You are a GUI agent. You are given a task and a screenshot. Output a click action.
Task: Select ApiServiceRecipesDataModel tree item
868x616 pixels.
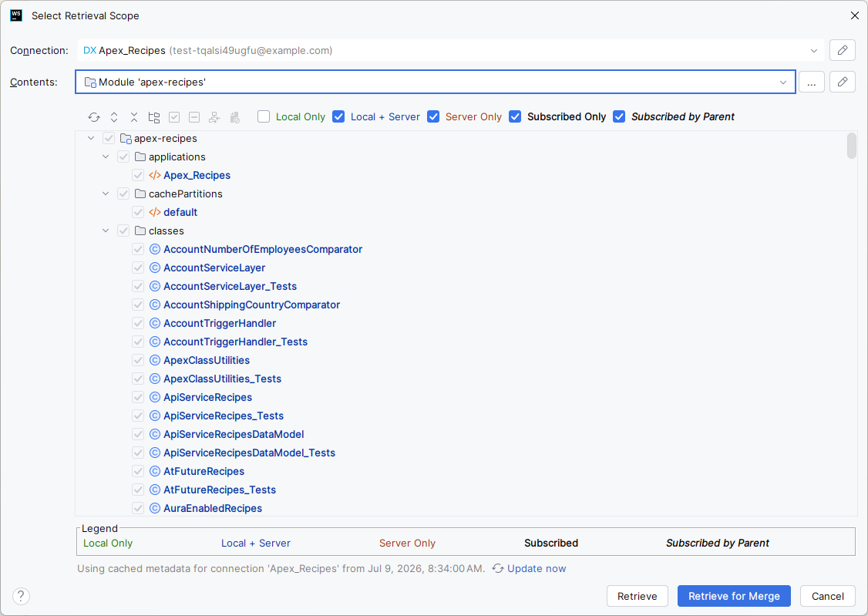[x=234, y=435]
